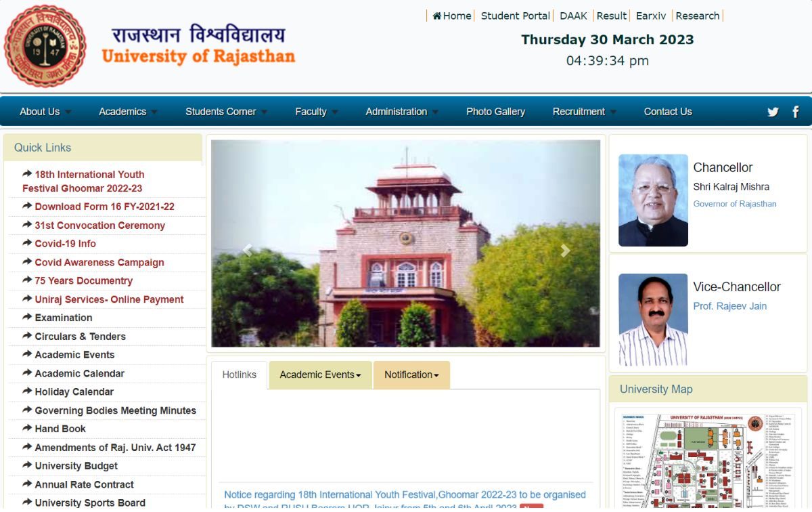The image size is (812, 512).
Task: Open Uniraj Services- Online Payment link
Action: pos(109,299)
